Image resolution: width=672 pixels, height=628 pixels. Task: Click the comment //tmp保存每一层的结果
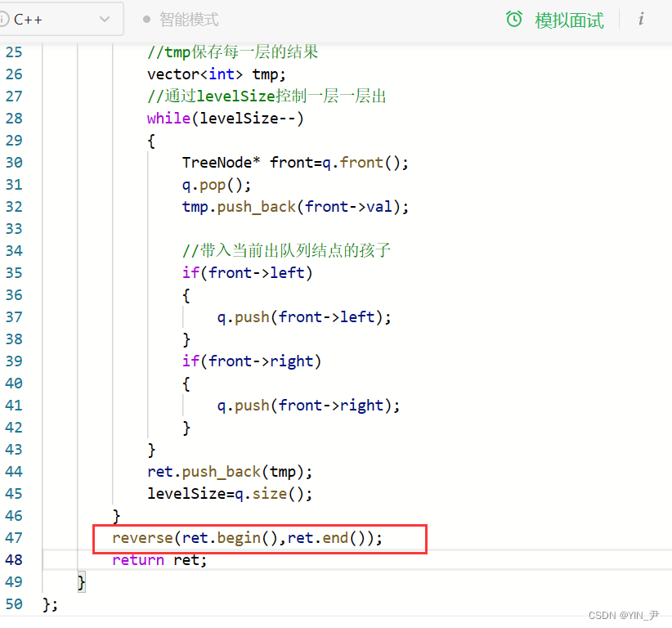coord(233,52)
